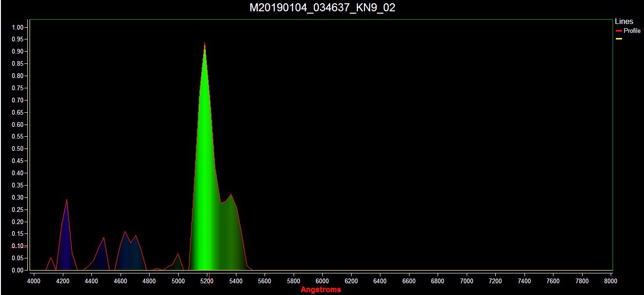Click the chart title M20190104_034637_KN9_02
Viewport: 644px width, 295px height.
[x=322, y=8]
